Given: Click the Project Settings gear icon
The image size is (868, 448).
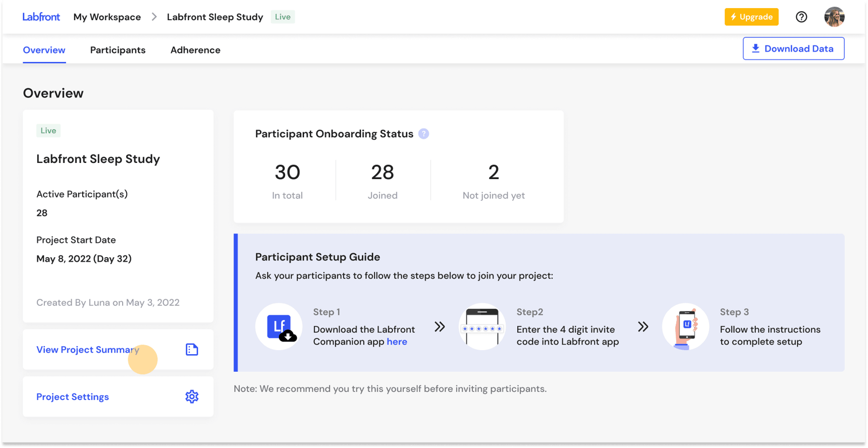Looking at the screenshot, I should coord(192,397).
